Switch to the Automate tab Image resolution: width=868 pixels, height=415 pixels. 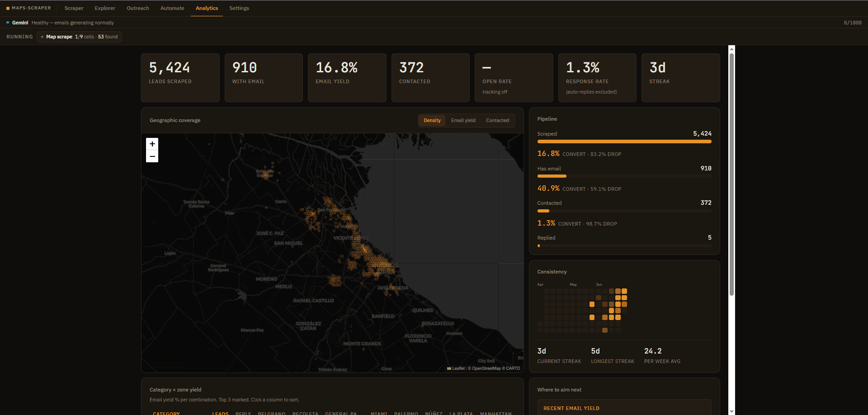[172, 8]
